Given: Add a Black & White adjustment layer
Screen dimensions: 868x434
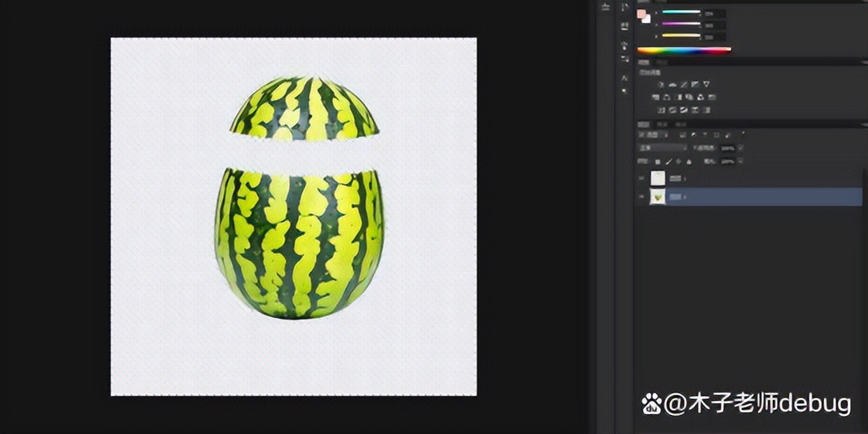Looking at the screenshot, I should [x=679, y=97].
